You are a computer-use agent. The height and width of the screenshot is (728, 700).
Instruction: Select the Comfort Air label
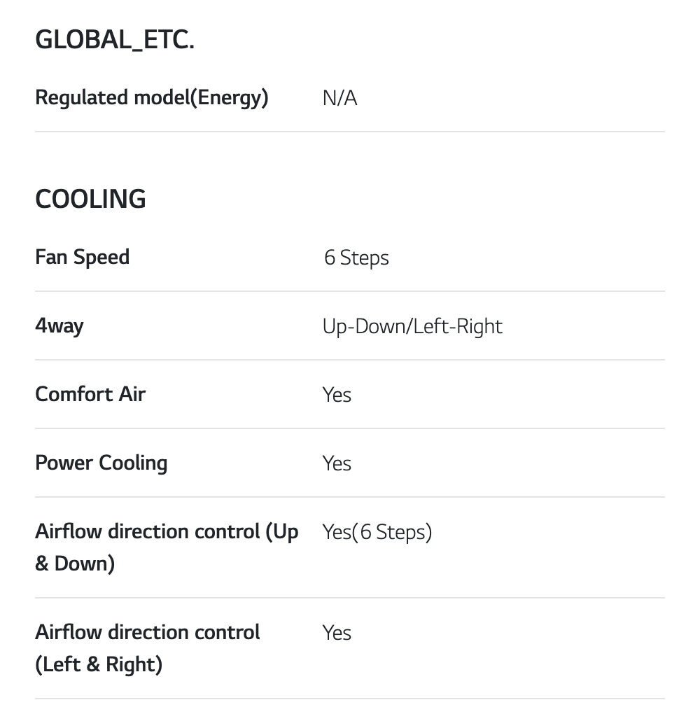(x=90, y=394)
